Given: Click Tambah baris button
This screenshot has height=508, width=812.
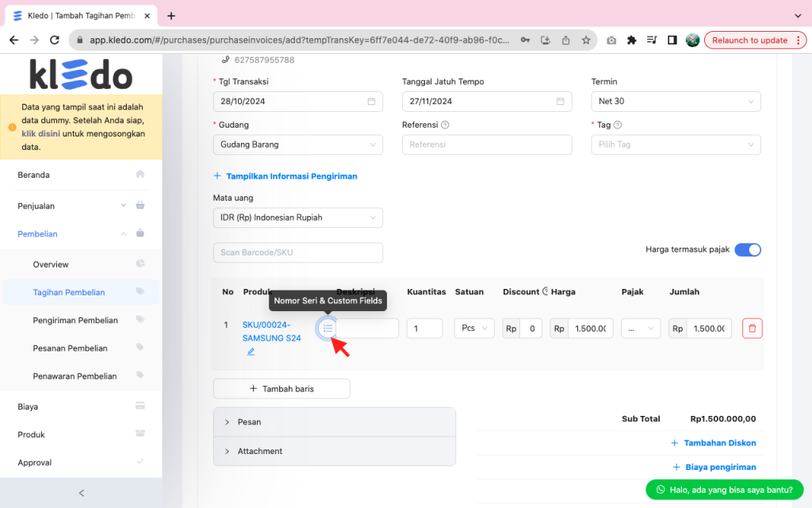Looking at the screenshot, I should tap(282, 389).
